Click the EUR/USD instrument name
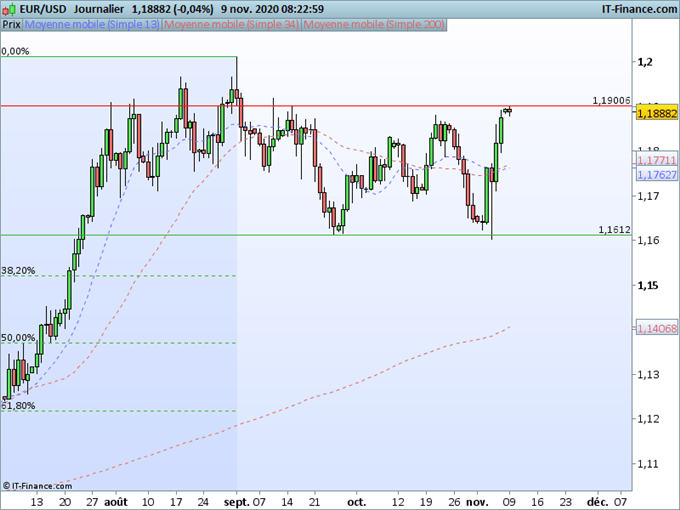Screen dimensions: 680x510 (43, 9)
